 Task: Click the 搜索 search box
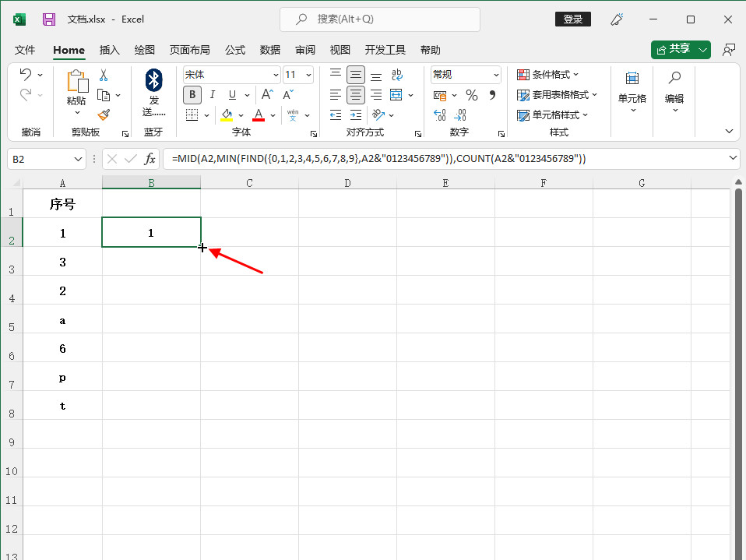380,19
